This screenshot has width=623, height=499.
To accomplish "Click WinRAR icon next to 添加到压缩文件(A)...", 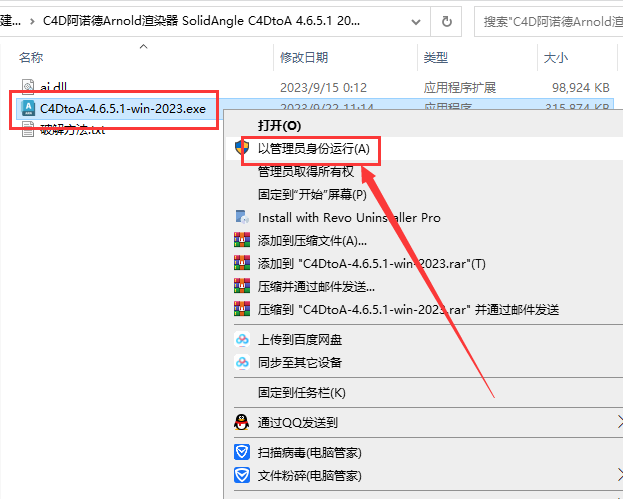I will tap(242, 240).
